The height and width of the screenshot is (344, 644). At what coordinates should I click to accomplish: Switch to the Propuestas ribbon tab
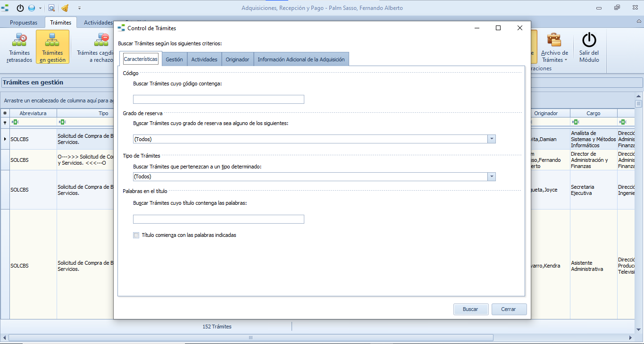pos(24,23)
